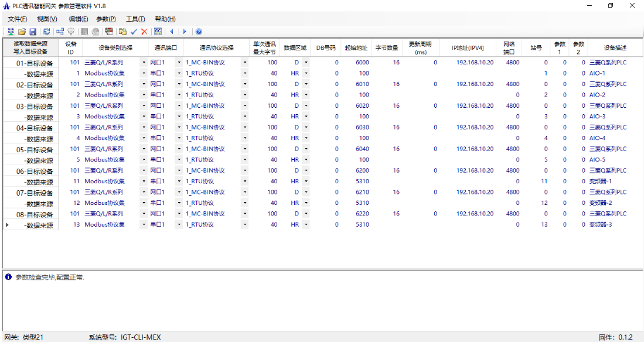This screenshot has width=644, height=342.
Task: Select the 05-目标设备 row header
Action: 32,149
